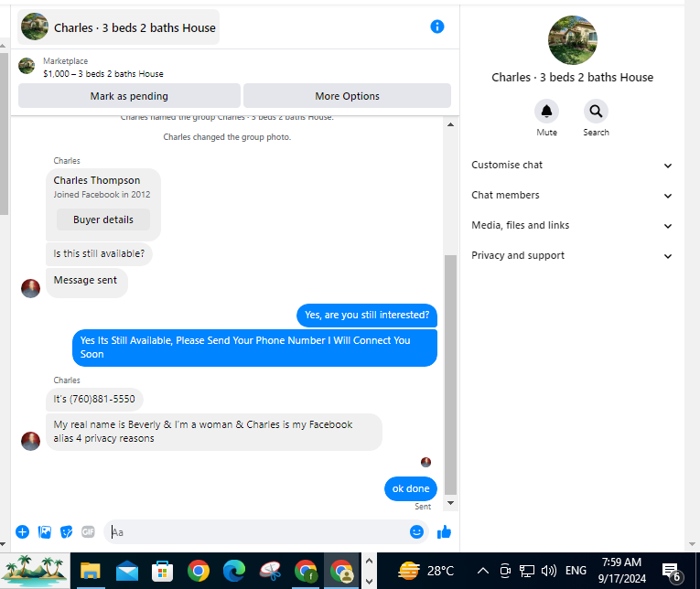Viewport: 700px width, 589px height.
Task: Click the message input field
Action: click(257, 532)
